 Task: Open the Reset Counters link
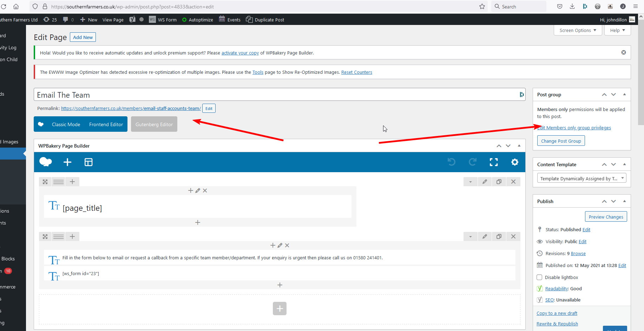(x=356, y=72)
